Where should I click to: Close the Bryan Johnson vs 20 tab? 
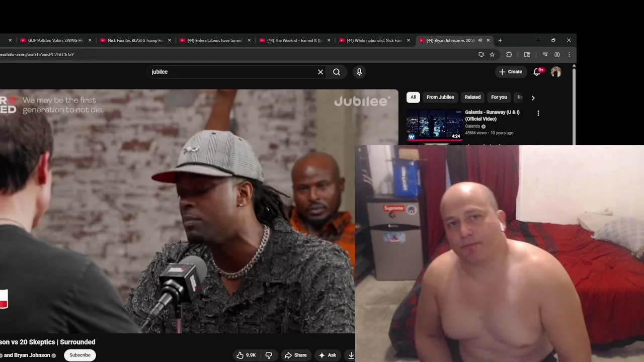click(x=488, y=40)
